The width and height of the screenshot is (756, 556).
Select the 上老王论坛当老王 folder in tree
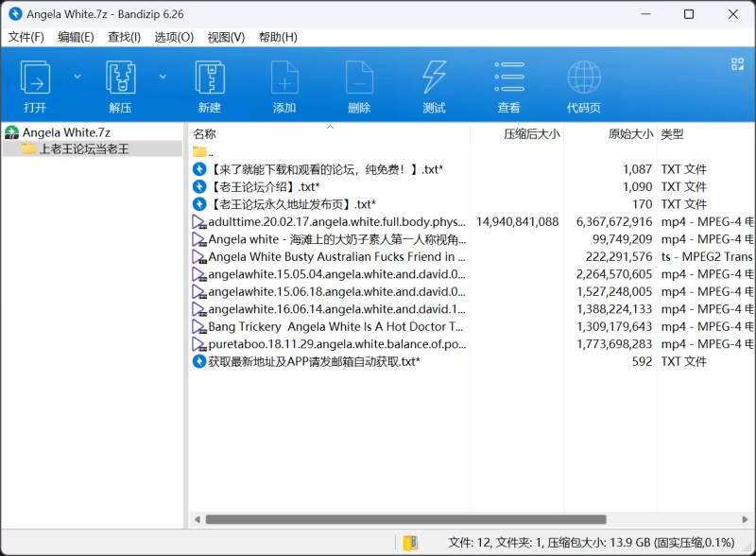point(84,148)
